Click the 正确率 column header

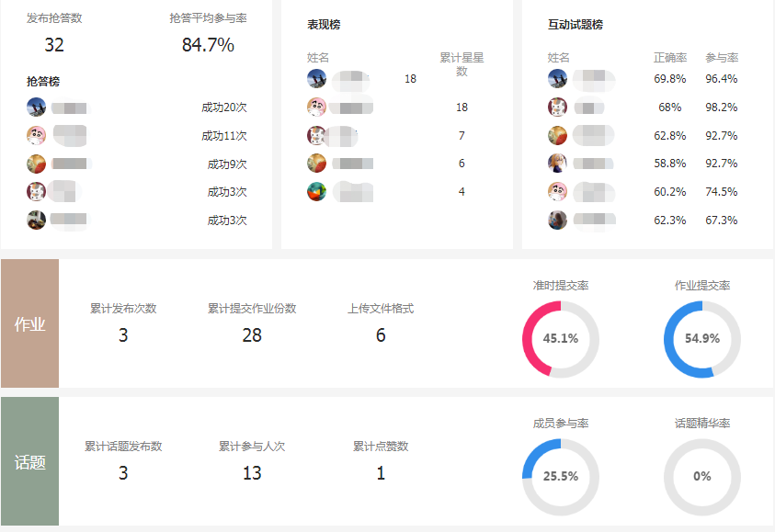670,58
